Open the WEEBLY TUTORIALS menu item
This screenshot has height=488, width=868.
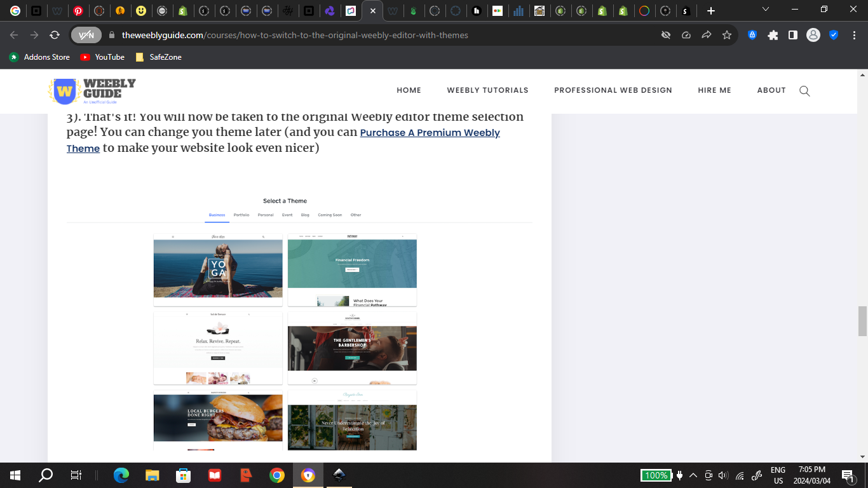488,90
